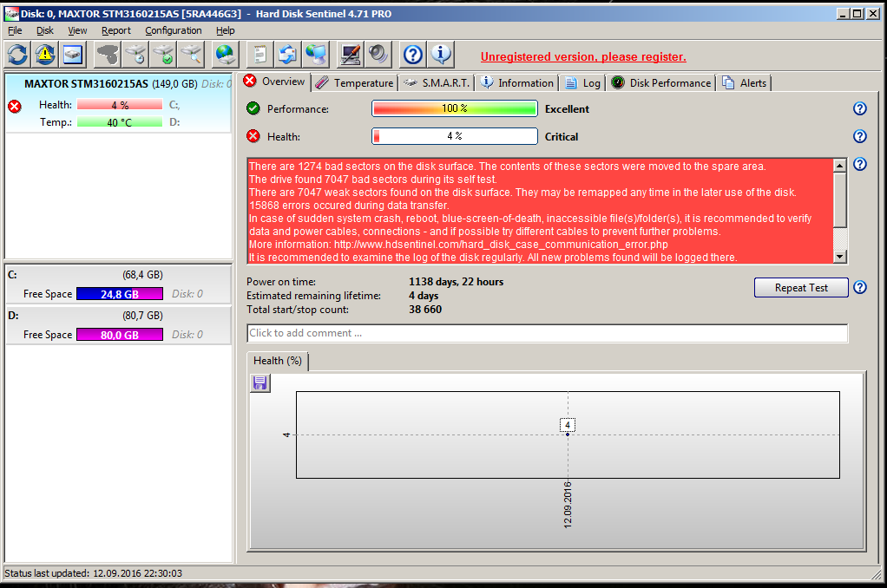Click the toolbar information bubble icon
Viewport: 887px width, 588px height.
tap(441, 55)
